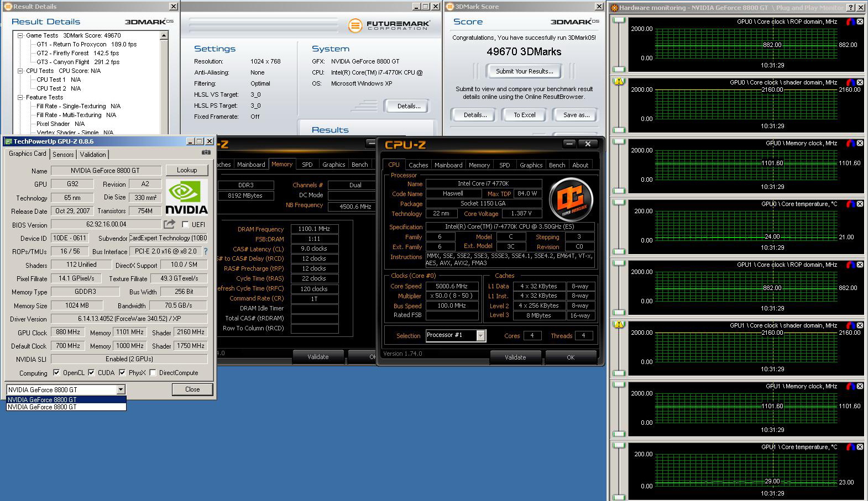Click upper slider handle of GPU0 Memory clock graph
Viewport: 868px width, 501px height.
(619, 142)
